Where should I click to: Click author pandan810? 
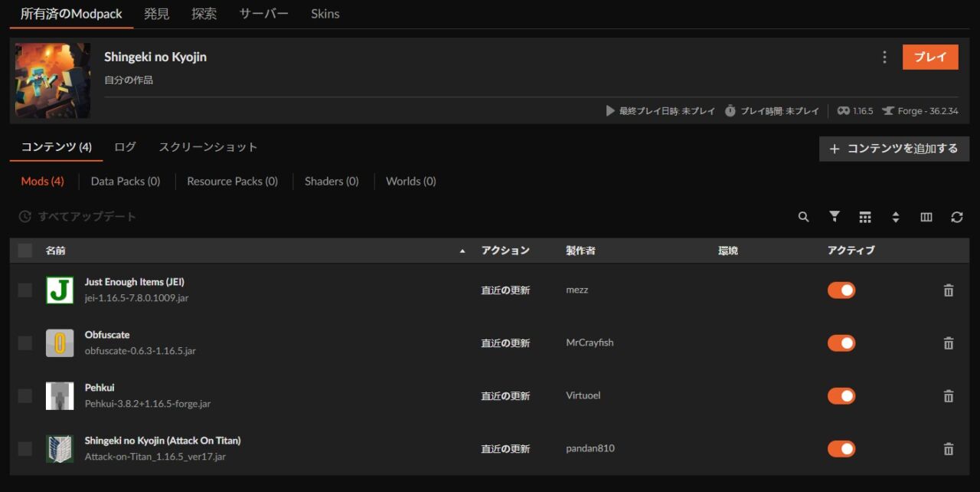pos(590,449)
